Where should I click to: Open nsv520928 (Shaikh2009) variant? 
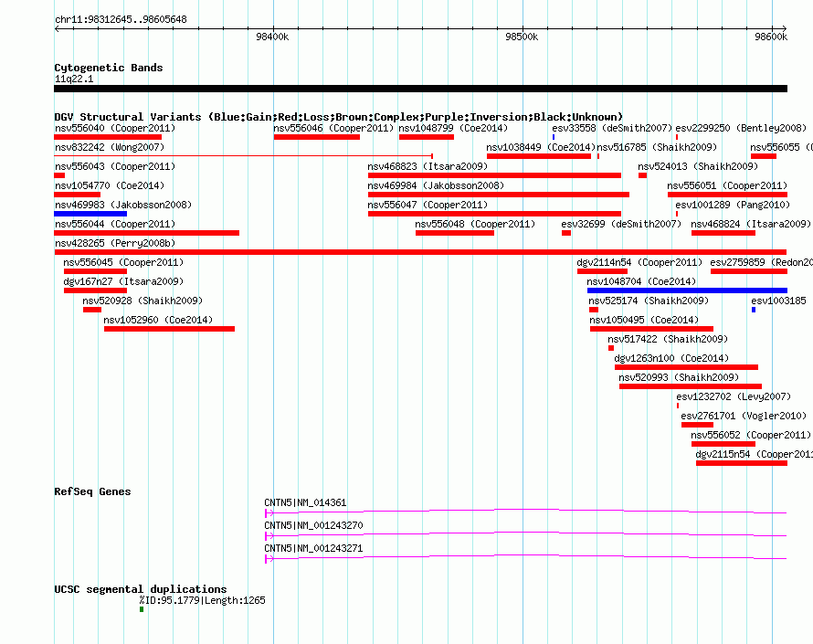pyautogui.click(x=143, y=301)
